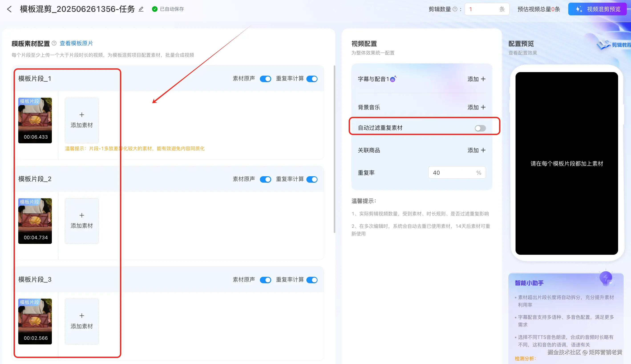This screenshot has height=364, width=631.
Task: Disable 重复率计算 for 模板片段_2
Action: tap(312, 180)
